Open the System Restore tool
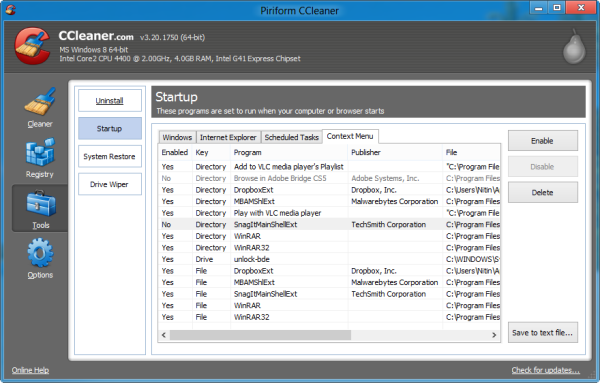The width and height of the screenshot is (600, 383). (x=110, y=156)
